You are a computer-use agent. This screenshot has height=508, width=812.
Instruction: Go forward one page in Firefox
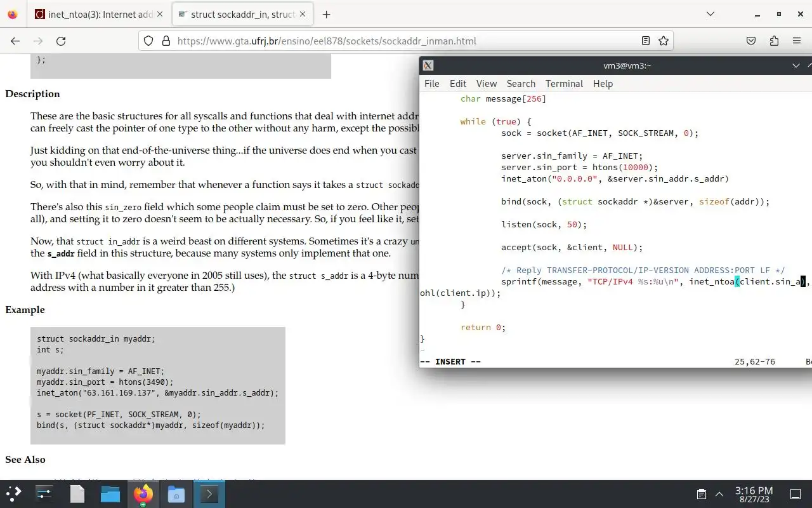click(38, 41)
